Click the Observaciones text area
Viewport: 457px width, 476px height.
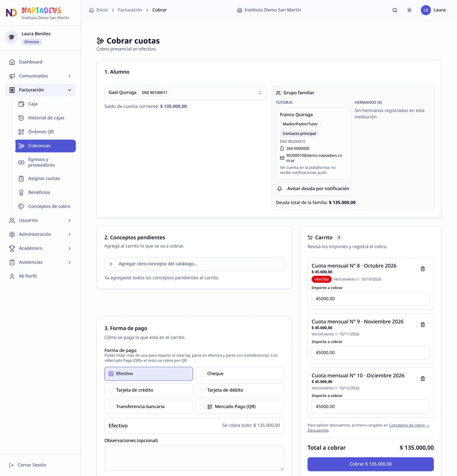click(194, 458)
